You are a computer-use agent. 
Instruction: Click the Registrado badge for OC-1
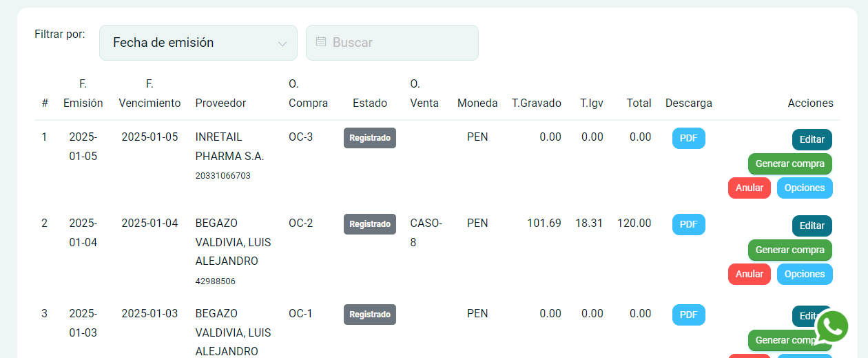pyautogui.click(x=370, y=315)
